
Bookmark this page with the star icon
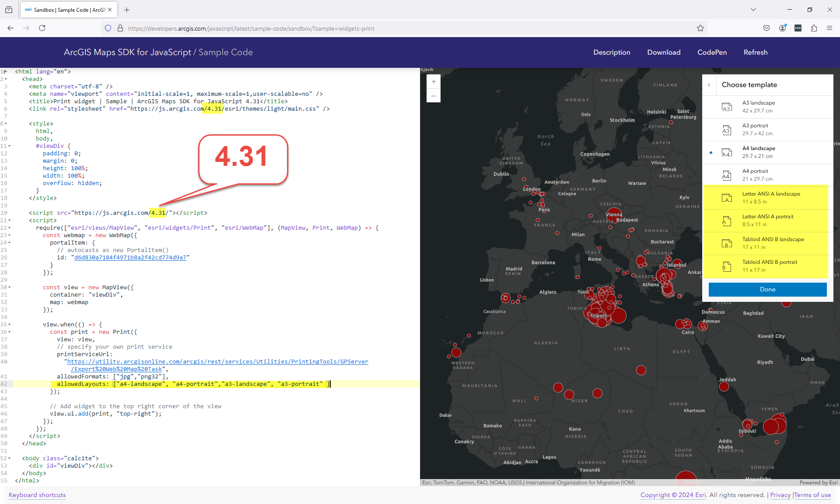coord(700,28)
